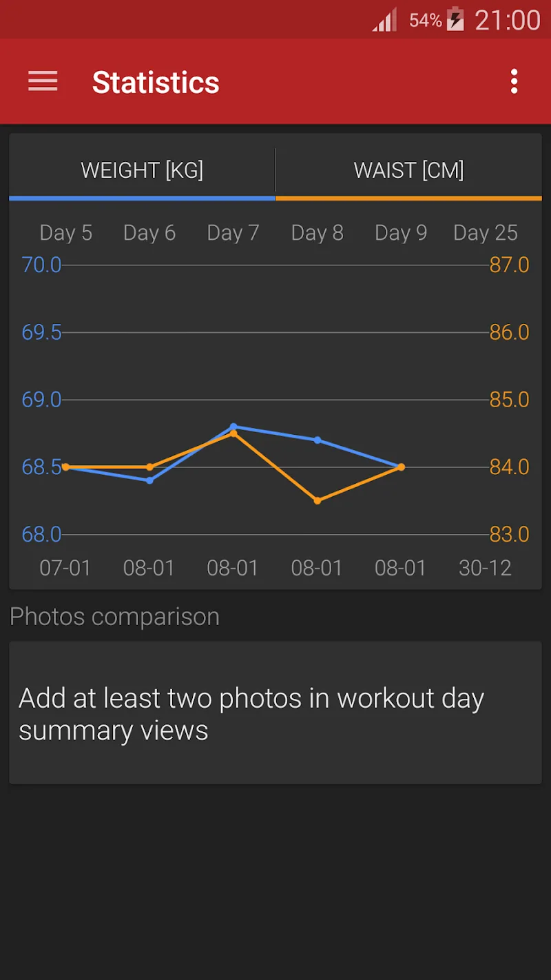Tap the 87.0 waist axis label
Viewport: 551px width, 980px height.
pyautogui.click(x=509, y=265)
